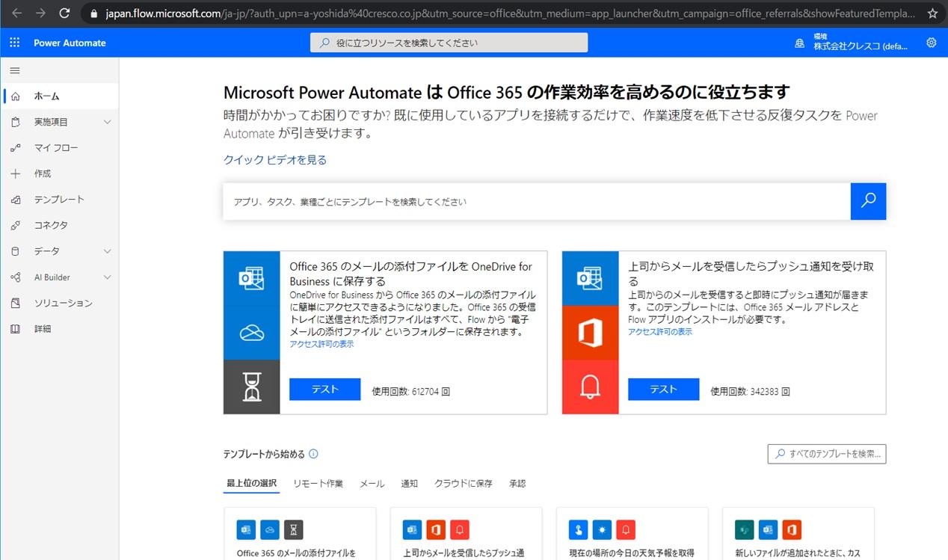The width and height of the screenshot is (948, 560).
Task: Click the コネクタ label
Action: (x=51, y=225)
